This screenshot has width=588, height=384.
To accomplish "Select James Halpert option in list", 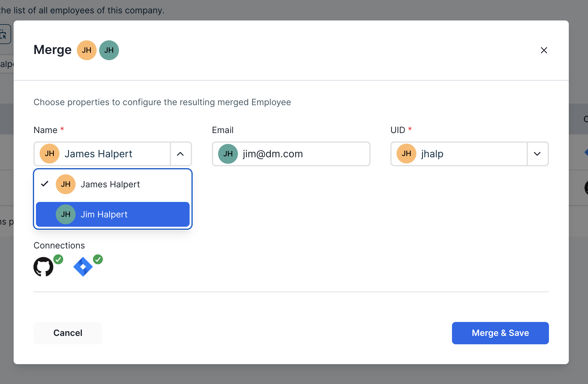I will (113, 184).
